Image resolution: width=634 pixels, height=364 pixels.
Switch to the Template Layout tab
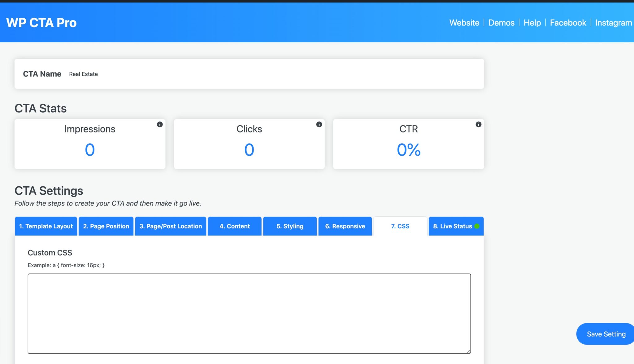tap(46, 226)
